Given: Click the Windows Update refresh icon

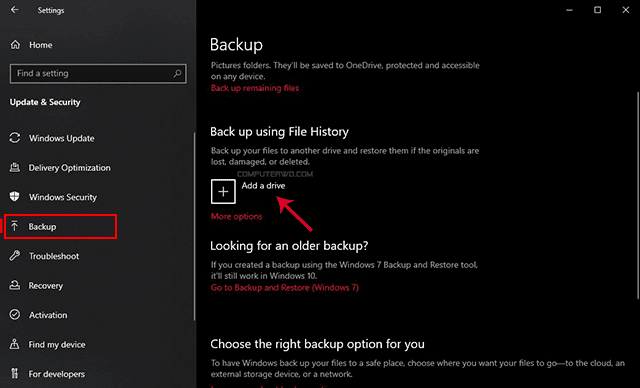Looking at the screenshot, I should tap(15, 138).
